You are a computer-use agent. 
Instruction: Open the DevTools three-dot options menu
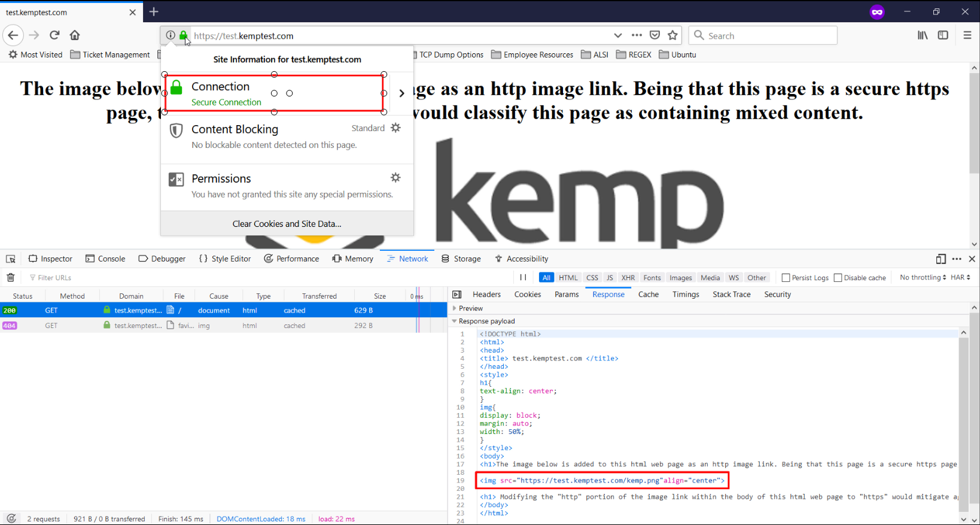(x=957, y=259)
